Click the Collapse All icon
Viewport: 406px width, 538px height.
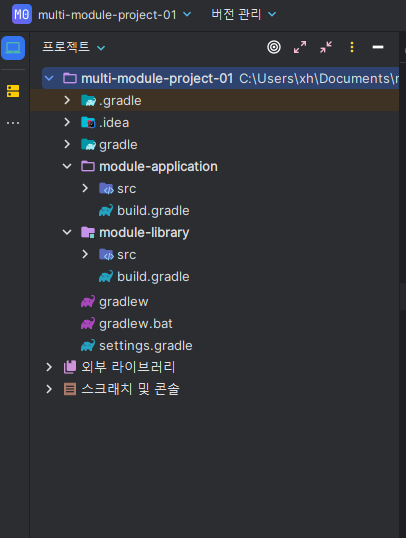(x=326, y=47)
